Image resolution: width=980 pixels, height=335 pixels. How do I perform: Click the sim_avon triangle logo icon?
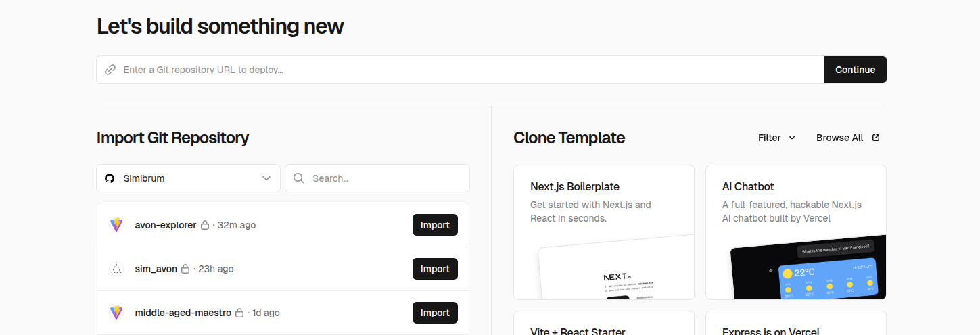tap(116, 269)
